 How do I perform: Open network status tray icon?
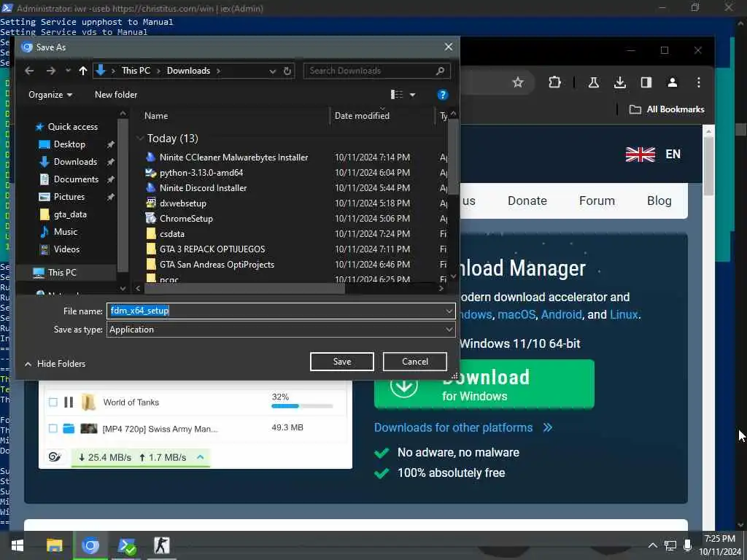coord(670,545)
